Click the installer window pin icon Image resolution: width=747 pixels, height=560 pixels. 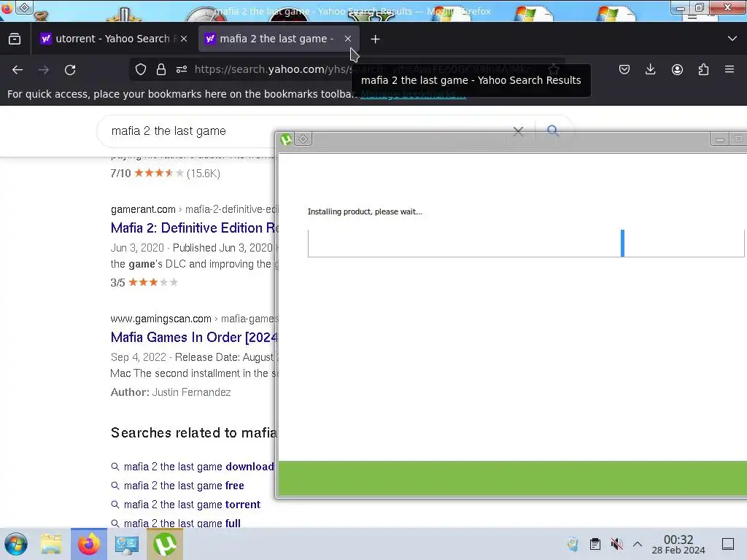303,139
